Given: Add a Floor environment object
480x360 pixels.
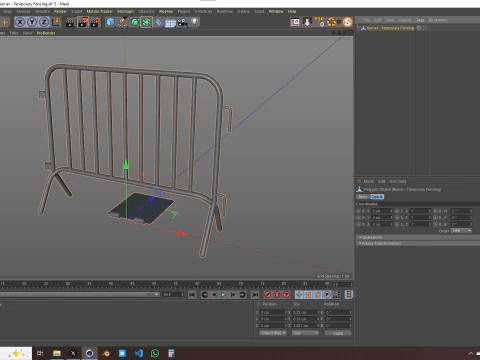Looking at the screenshot, I should [170, 23].
